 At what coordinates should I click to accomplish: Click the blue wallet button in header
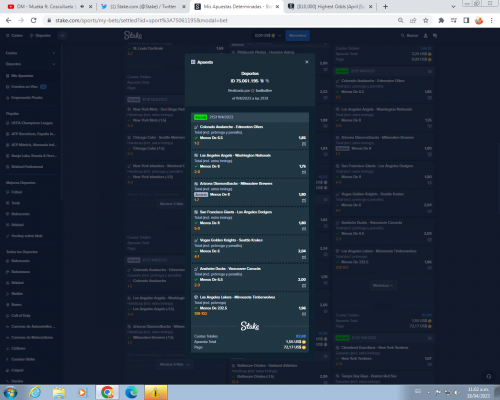[297, 35]
